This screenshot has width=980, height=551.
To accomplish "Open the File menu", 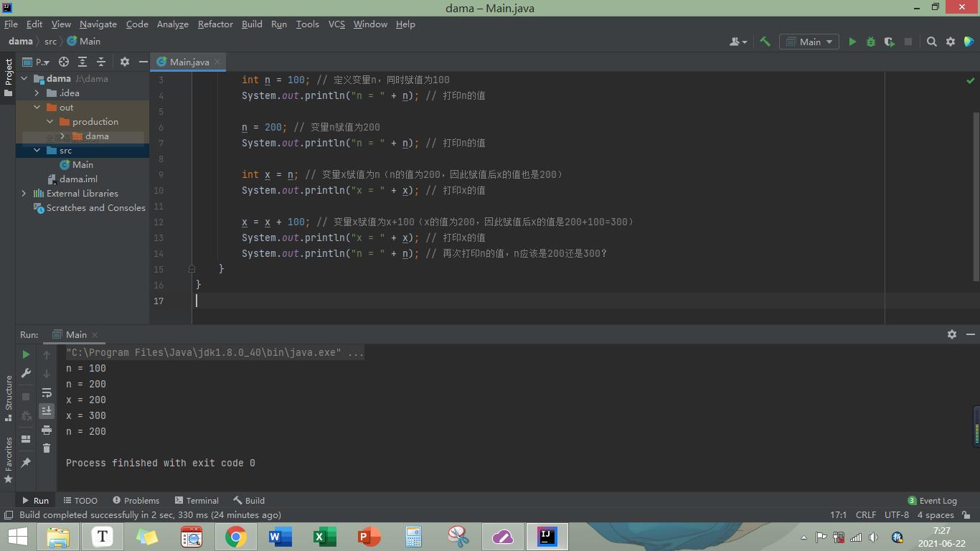I will (x=11, y=24).
